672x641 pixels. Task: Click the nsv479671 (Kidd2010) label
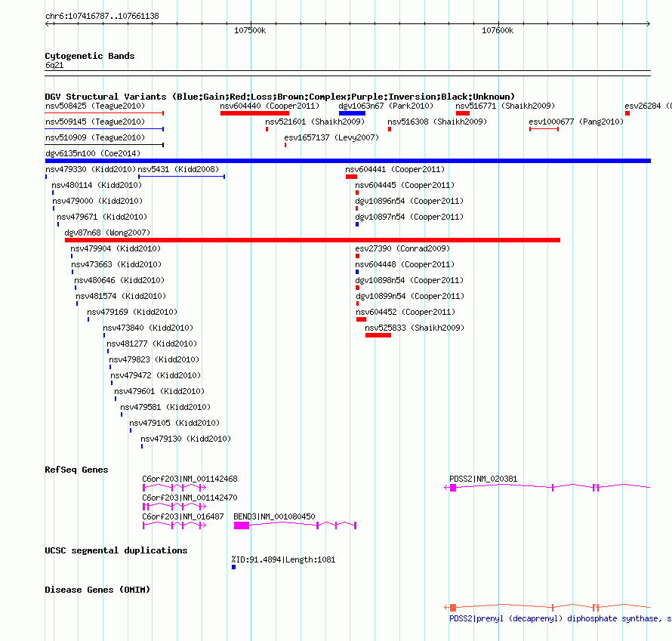point(102,217)
